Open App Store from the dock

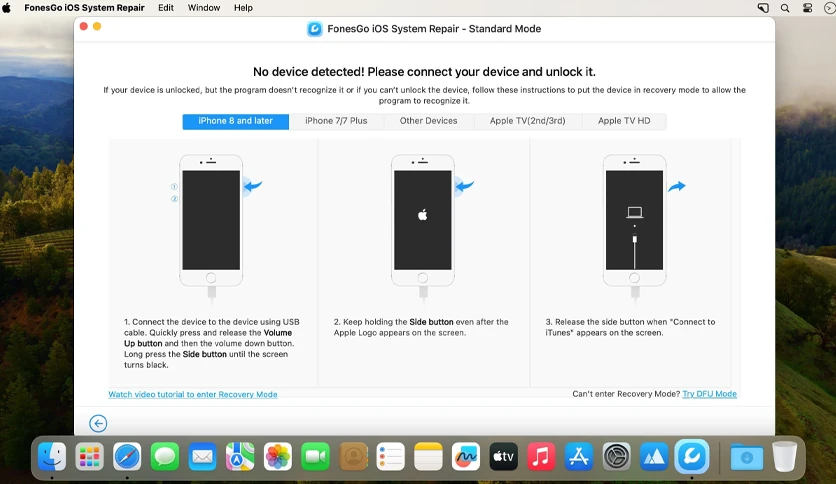tap(579, 457)
